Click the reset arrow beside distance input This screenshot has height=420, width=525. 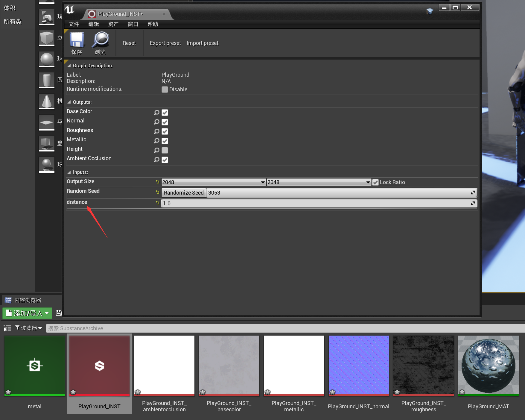coord(157,203)
